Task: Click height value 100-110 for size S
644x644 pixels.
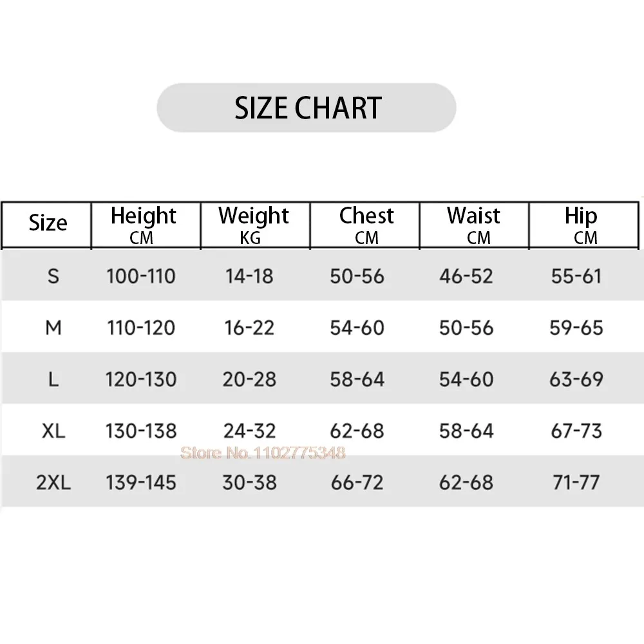Action: 141,276
